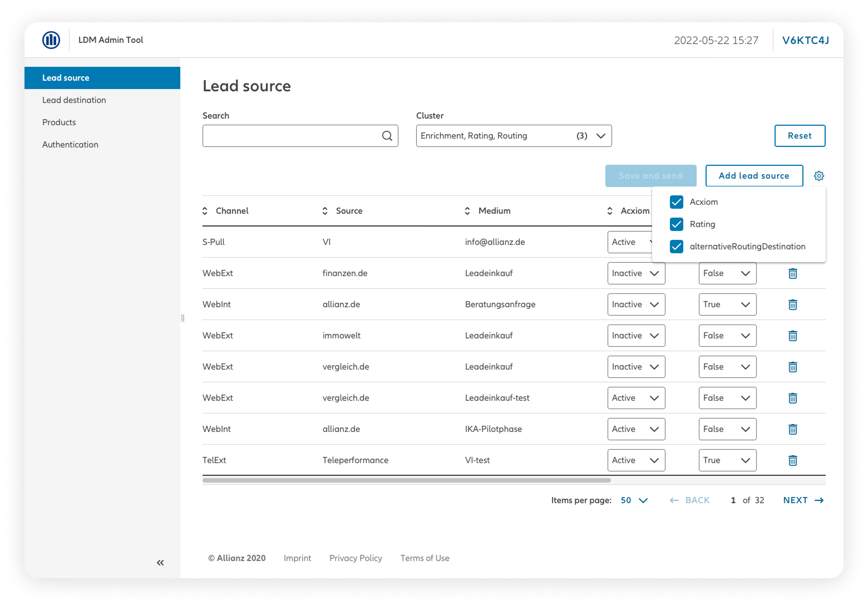
Task: Sort table by Source column
Action: [x=325, y=211]
